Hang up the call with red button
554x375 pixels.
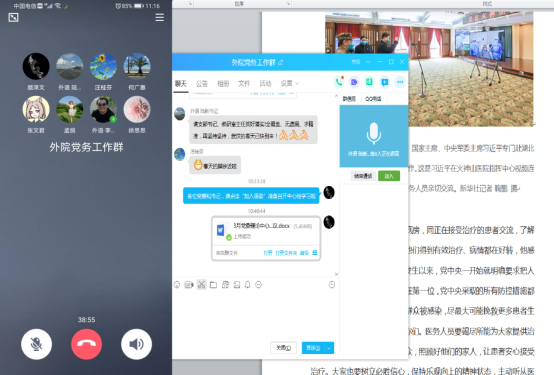click(87, 344)
